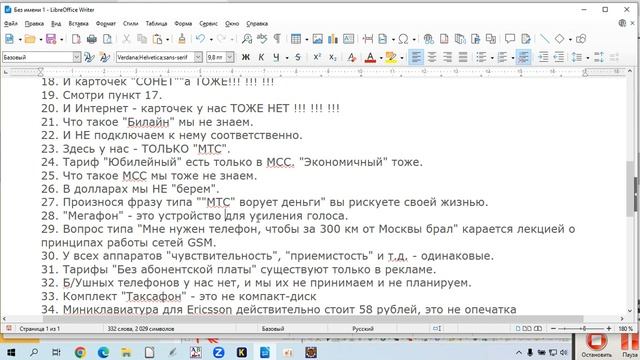The height and width of the screenshot is (360, 640).
Task: Click the 'Страница 1 из 1' status field
Action: (x=40, y=329)
